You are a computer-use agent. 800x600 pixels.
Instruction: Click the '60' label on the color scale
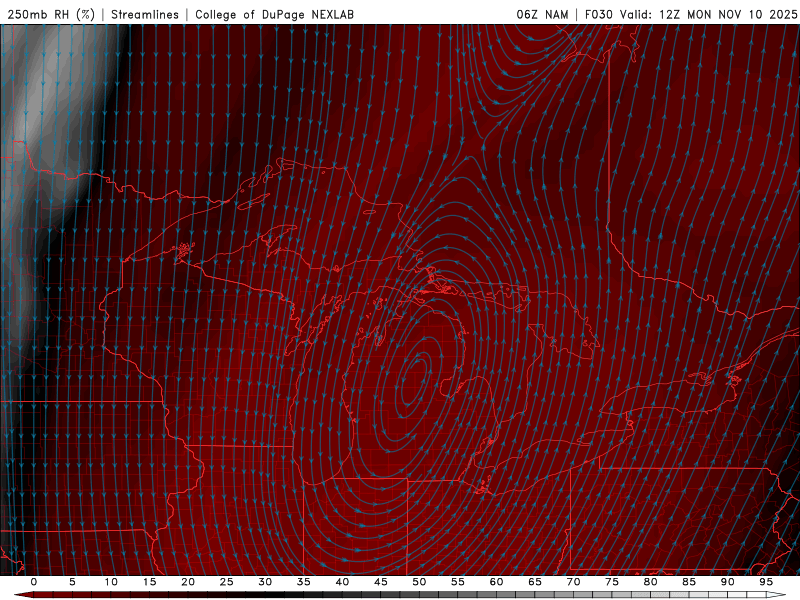pyautogui.click(x=496, y=582)
